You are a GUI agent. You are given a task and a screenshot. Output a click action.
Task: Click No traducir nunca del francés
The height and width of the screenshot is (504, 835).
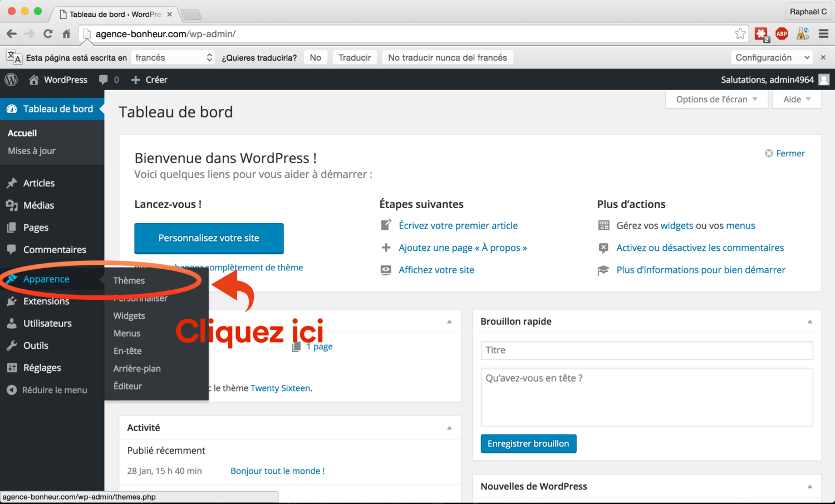click(448, 57)
